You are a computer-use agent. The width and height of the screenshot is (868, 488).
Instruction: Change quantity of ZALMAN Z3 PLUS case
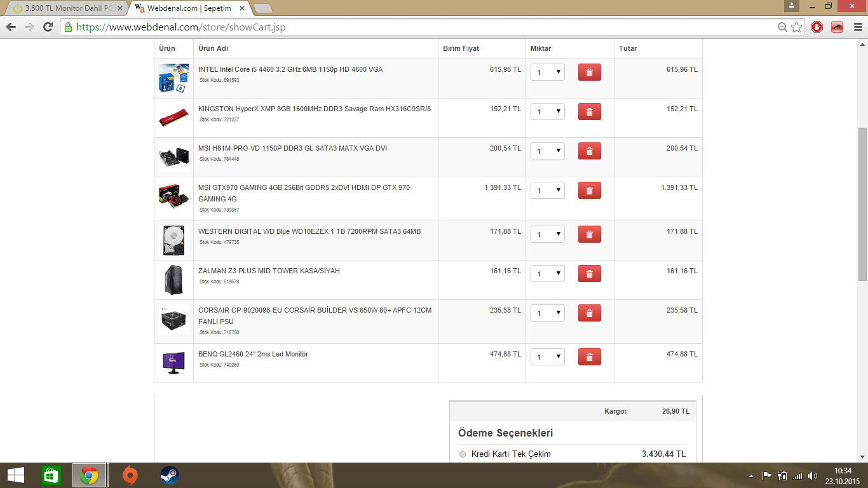pos(548,274)
